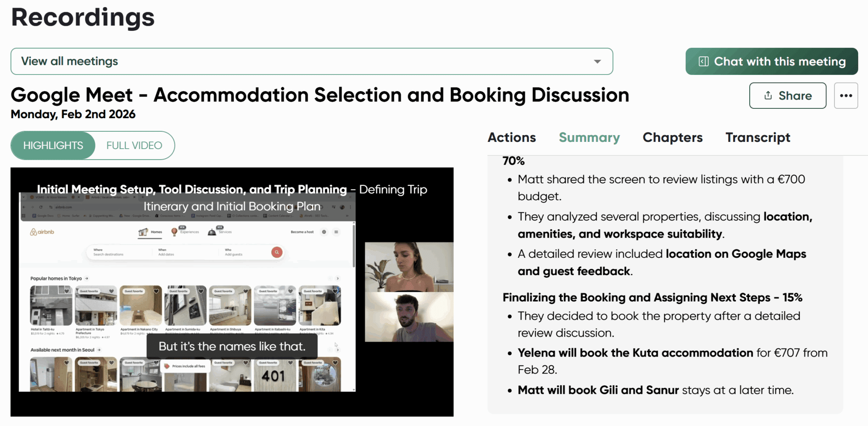Click the heart on Hotel in Taitō-ku listing
The image size is (868, 426).
coord(67,291)
